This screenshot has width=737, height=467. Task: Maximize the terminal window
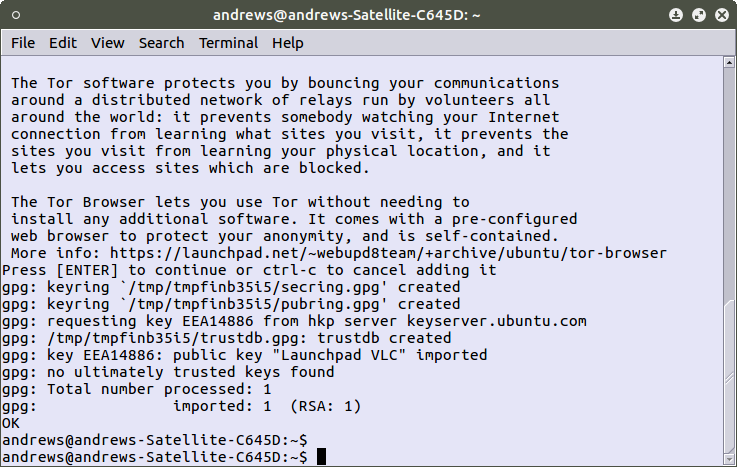tap(699, 15)
